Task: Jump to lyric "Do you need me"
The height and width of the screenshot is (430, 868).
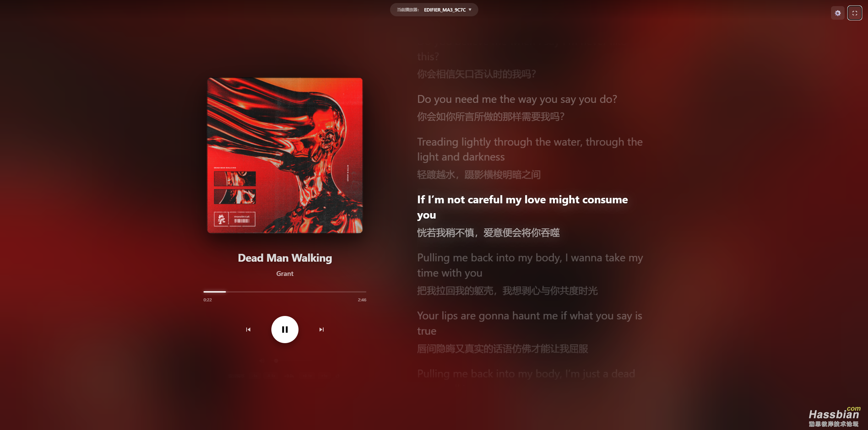Action: [x=517, y=99]
